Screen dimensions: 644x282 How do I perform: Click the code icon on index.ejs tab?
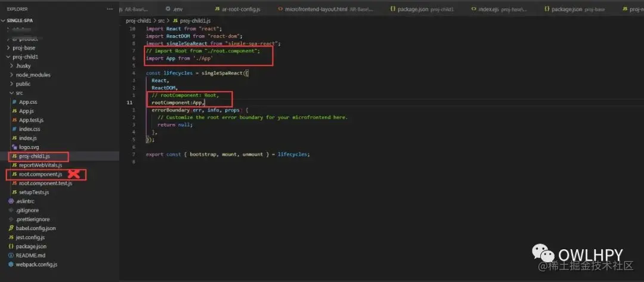[473, 9]
